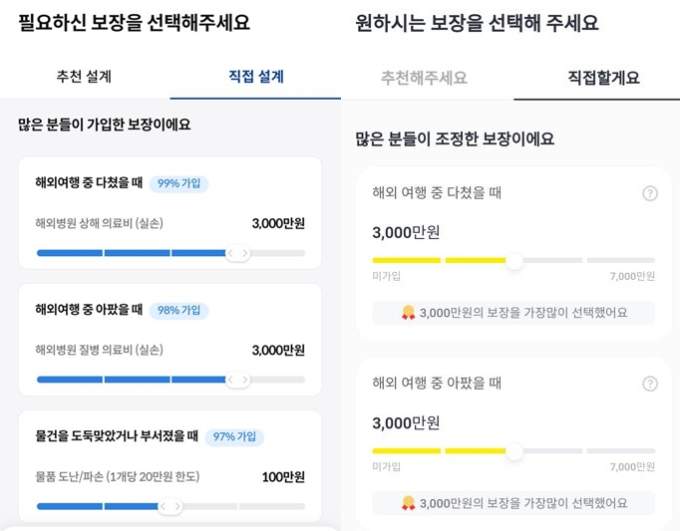The width and height of the screenshot is (680, 531).
Task: Click the 99% 가입 badge
Action: click(179, 184)
